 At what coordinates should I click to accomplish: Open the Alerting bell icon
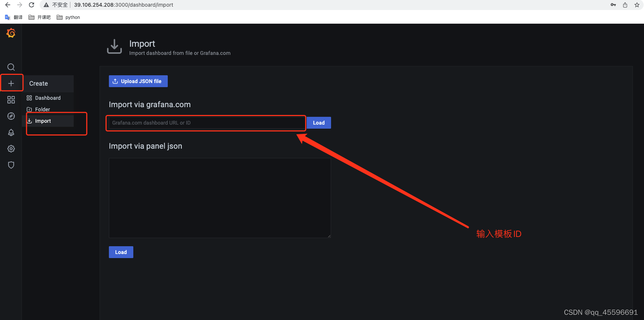tap(11, 132)
